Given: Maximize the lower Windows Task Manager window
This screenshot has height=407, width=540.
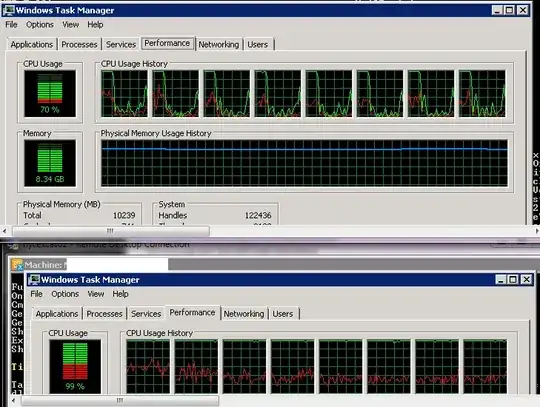Looking at the screenshot, I should 513,280.
